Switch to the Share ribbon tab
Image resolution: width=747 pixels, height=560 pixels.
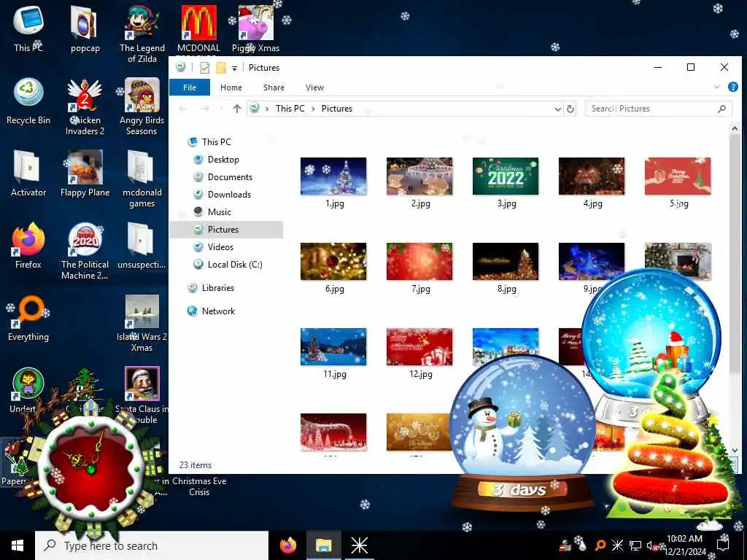pyautogui.click(x=274, y=87)
